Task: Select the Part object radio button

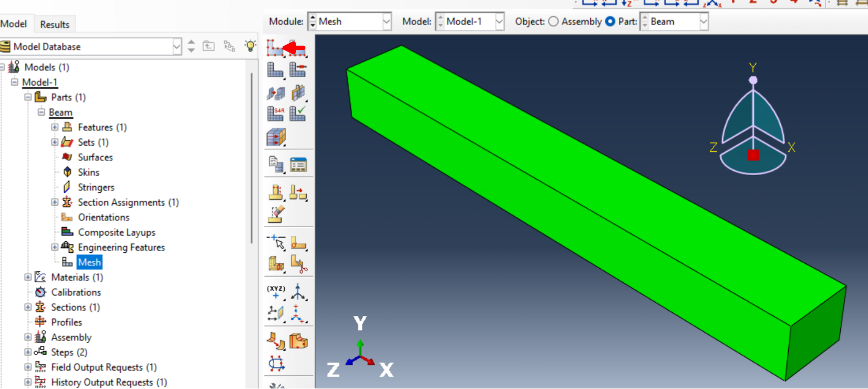Action: click(x=610, y=22)
